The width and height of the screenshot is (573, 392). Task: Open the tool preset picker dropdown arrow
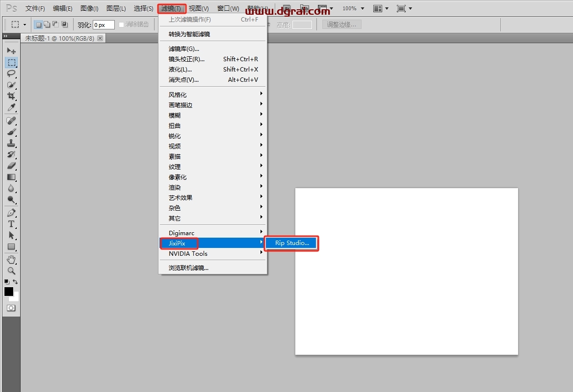pyautogui.click(x=25, y=25)
